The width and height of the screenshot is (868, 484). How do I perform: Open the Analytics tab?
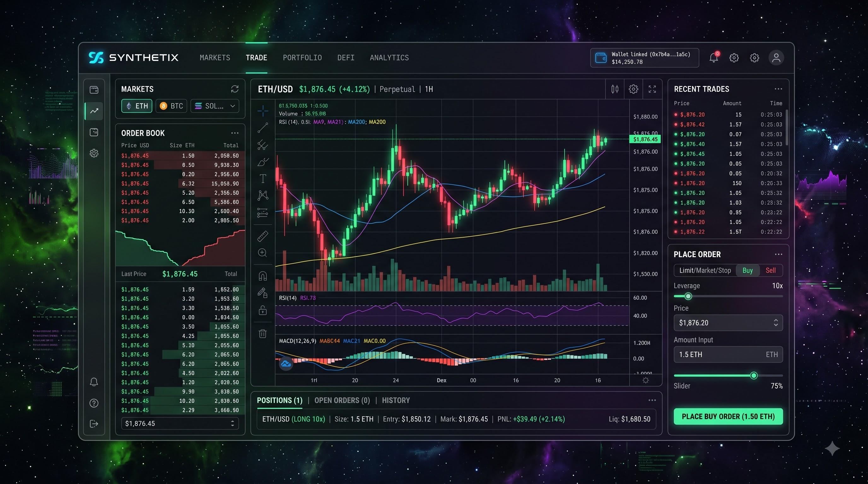point(389,58)
